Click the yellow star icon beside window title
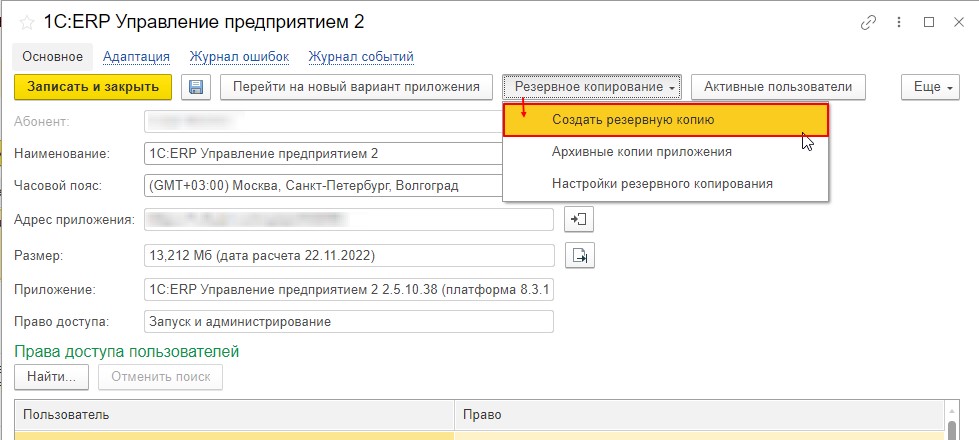The image size is (979, 440). pos(26,23)
